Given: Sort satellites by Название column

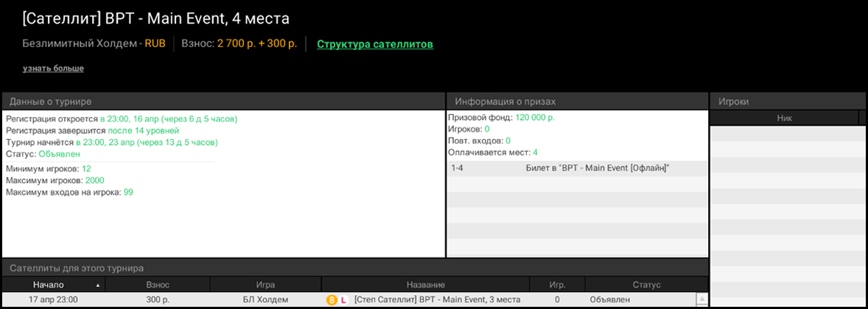Looking at the screenshot, I should pyautogui.click(x=425, y=285).
